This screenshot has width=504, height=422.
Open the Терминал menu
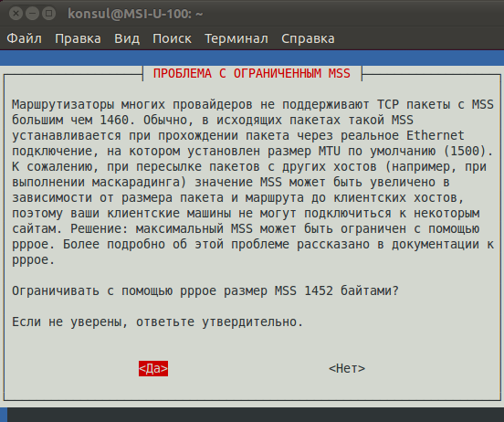[x=236, y=38]
